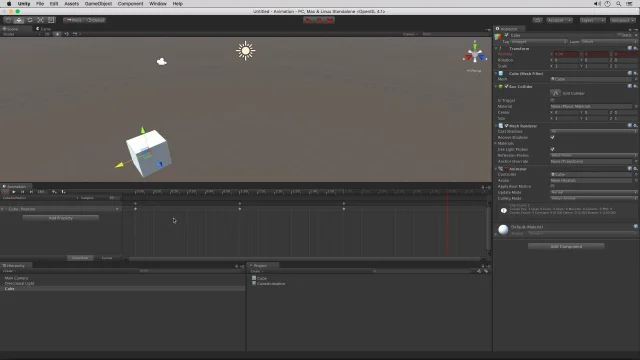Viewport: 640px width, 360px height.
Task: Toggle the Receive Shadows checkbox
Action: pos(552,138)
